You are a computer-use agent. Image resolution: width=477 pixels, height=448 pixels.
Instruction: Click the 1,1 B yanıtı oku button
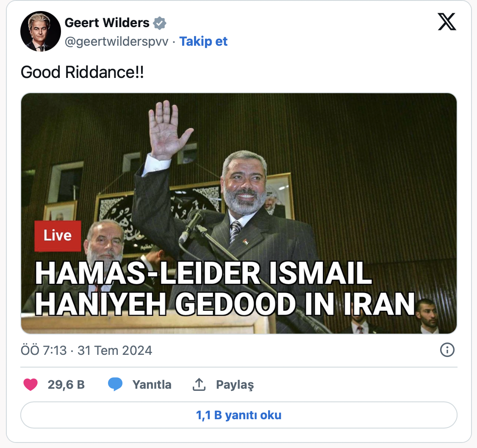pos(239,415)
